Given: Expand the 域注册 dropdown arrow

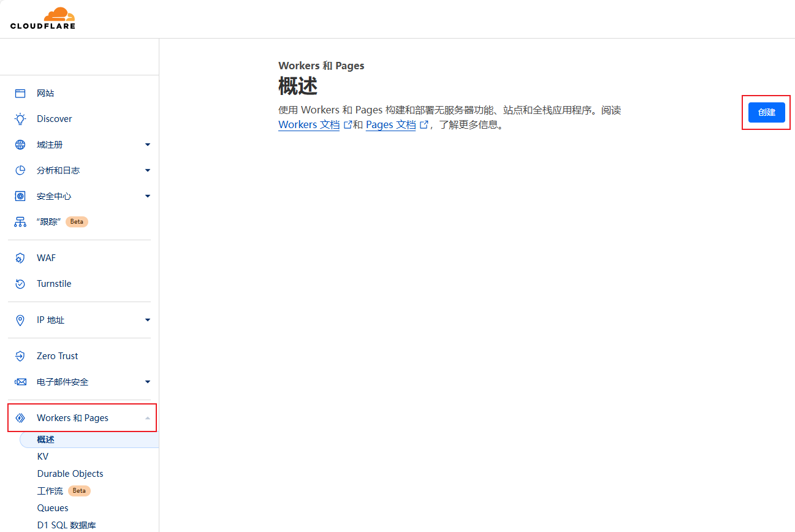Looking at the screenshot, I should [147, 145].
